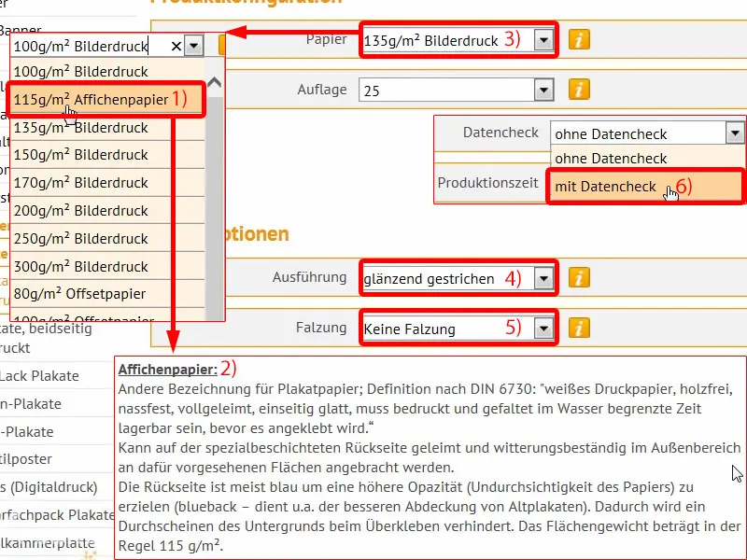Choose 80g/m² Offsetpapier option
Image resolution: width=747 pixels, height=560 pixels.
click(x=107, y=294)
